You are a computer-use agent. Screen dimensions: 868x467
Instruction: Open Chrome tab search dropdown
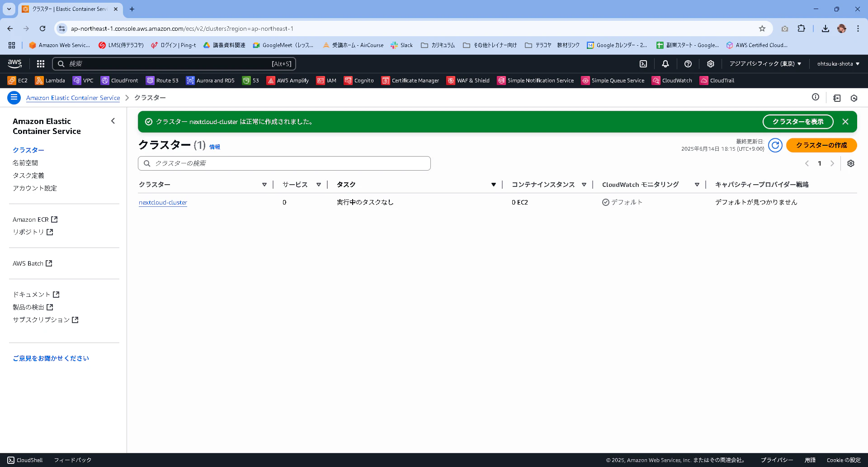tap(9, 9)
